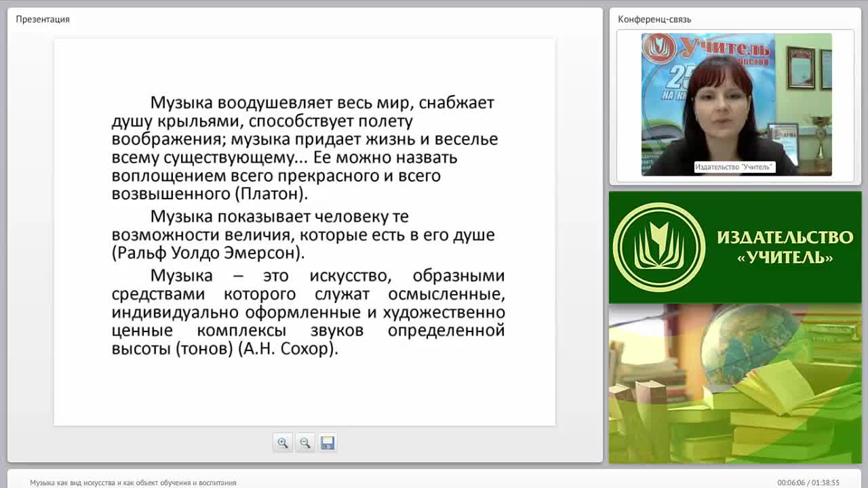Screen dimensions: 868x488
Task: Click the А.Н. Сохор definition paragraph
Action: [x=308, y=312]
